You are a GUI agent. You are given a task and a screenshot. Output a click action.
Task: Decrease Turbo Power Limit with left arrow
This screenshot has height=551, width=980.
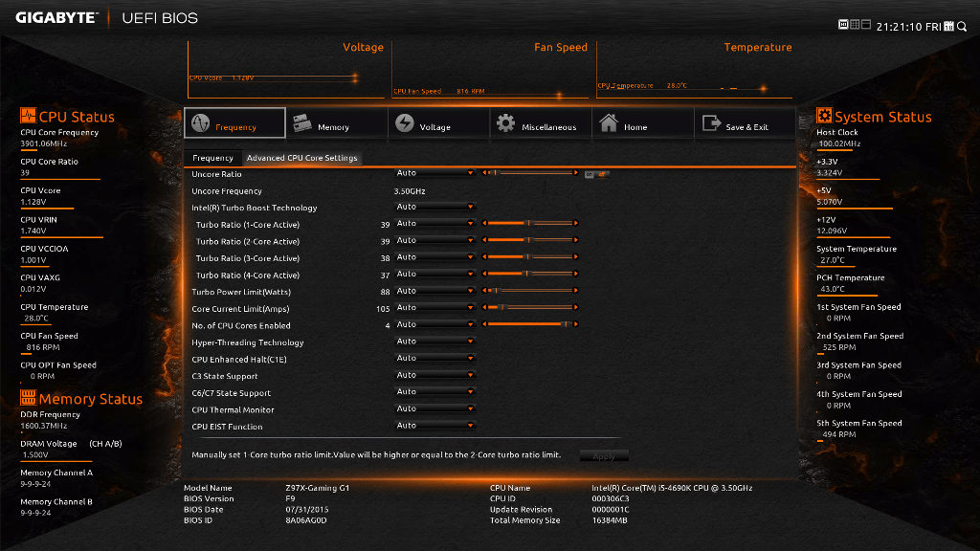pyautogui.click(x=484, y=291)
